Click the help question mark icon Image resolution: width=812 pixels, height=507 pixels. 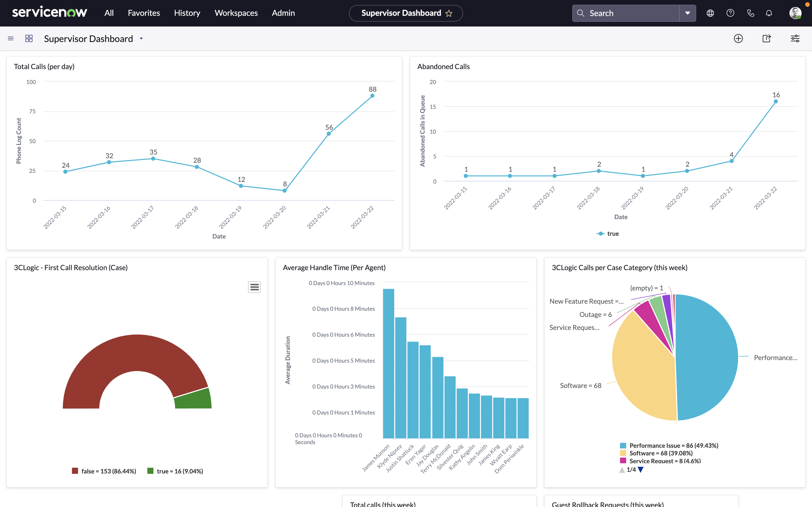[x=730, y=13]
